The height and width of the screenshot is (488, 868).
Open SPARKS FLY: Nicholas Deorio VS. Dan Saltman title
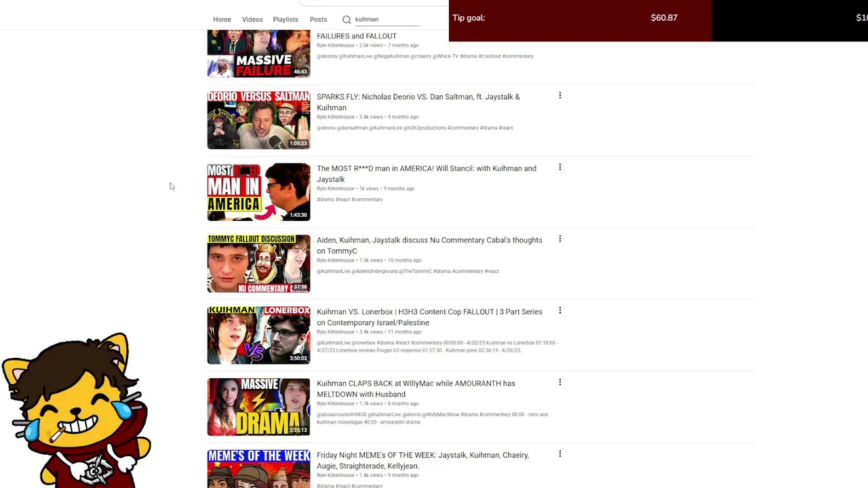pyautogui.click(x=418, y=102)
